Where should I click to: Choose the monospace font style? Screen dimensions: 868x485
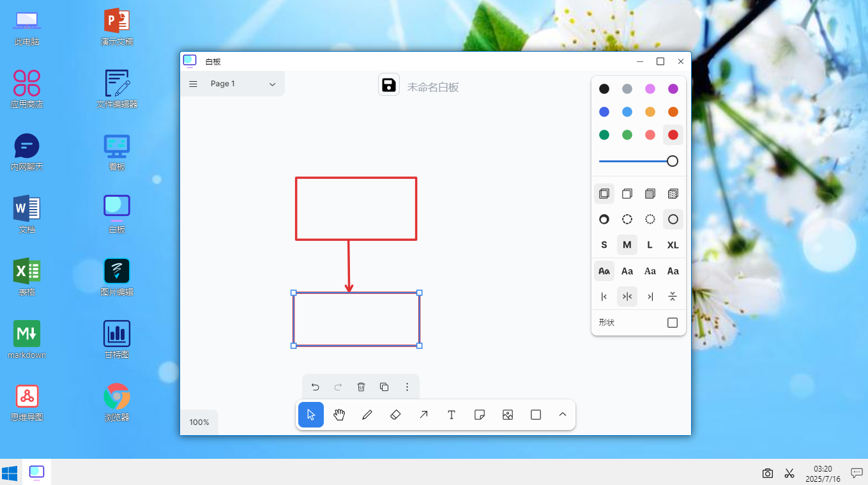(673, 271)
